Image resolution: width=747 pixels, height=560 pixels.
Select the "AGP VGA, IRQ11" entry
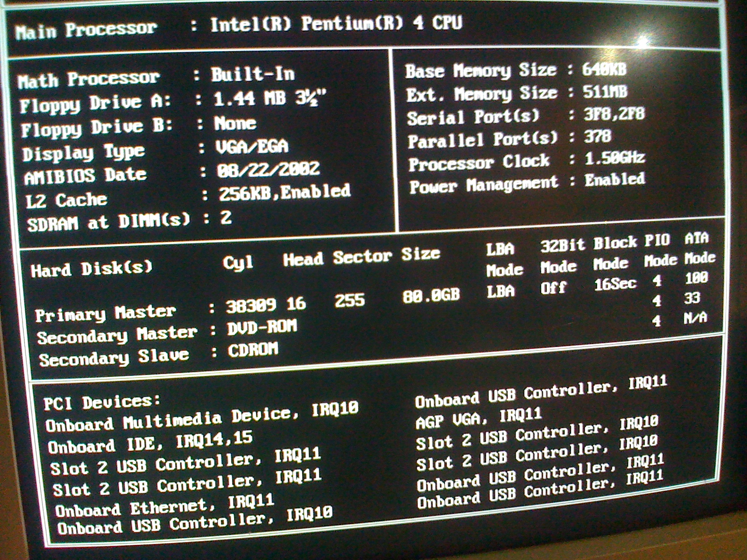[x=479, y=418]
